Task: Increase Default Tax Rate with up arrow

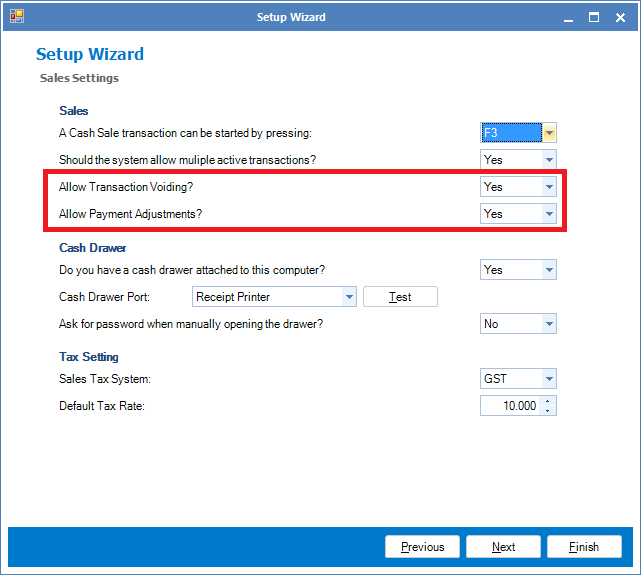Action: [548, 402]
